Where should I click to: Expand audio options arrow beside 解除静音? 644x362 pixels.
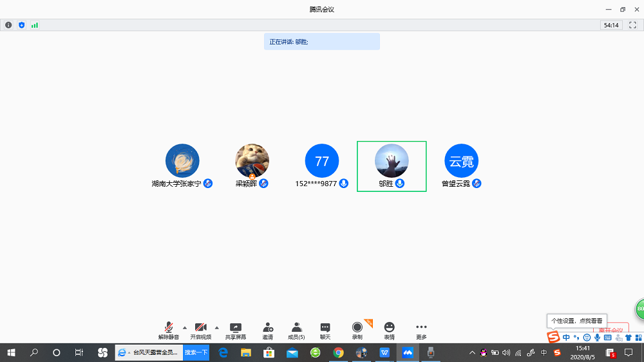[x=185, y=327]
